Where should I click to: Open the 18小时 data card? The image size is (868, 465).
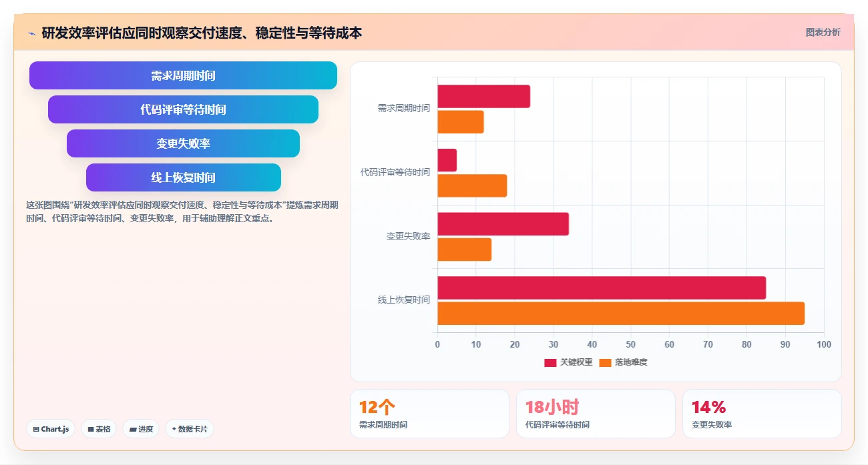click(596, 414)
